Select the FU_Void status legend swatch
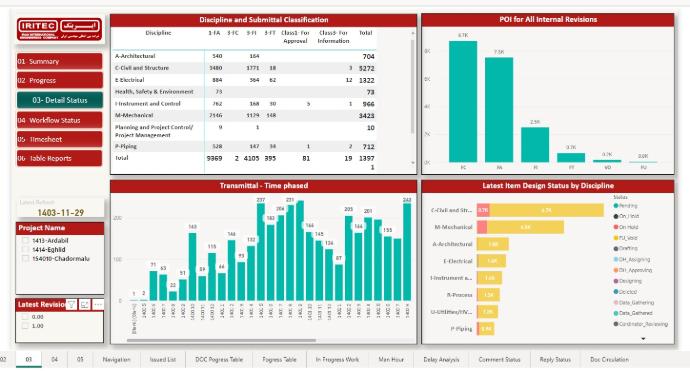Image resolution: width=690 pixels, height=371 pixels. coord(616,238)
